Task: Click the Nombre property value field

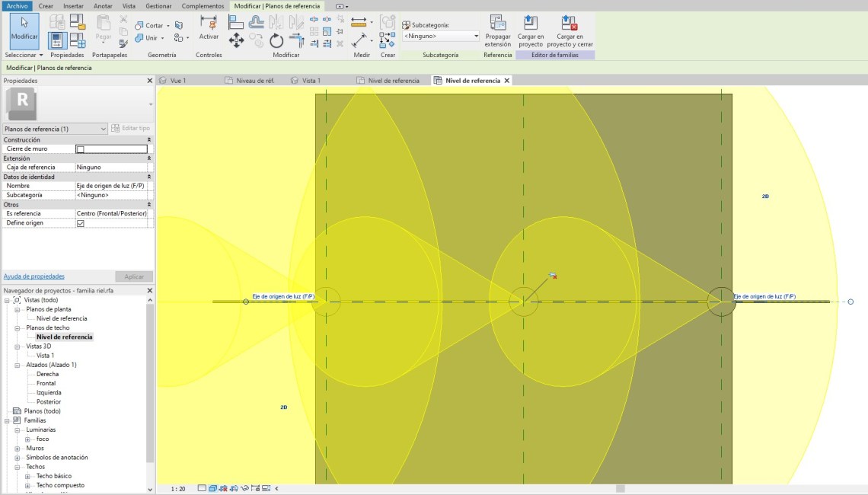Action: point(111,186)
